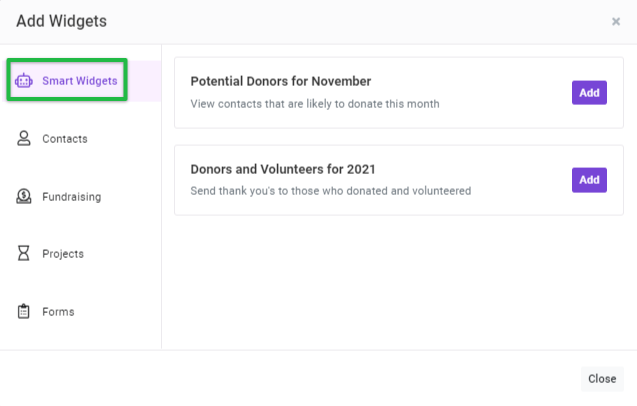
Task: Click the Smart Widgets robot icon
Action: point(24,80)
